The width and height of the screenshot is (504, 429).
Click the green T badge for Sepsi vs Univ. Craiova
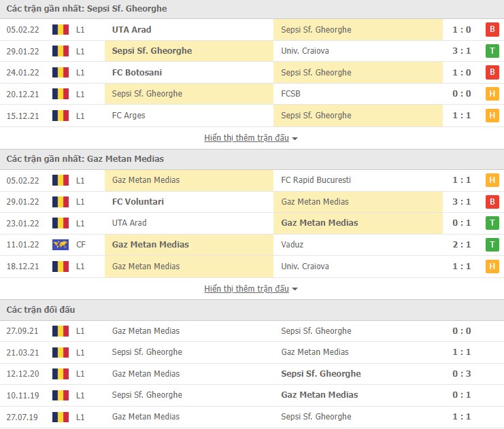pos(492,51)
